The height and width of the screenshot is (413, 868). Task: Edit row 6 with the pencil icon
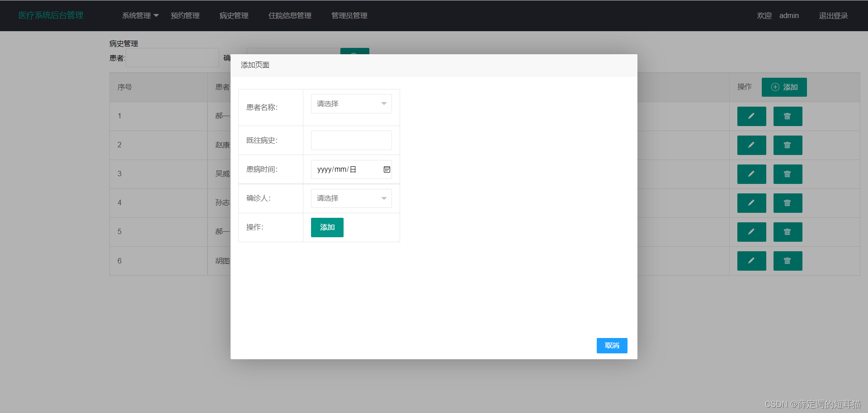click(751, 261)
